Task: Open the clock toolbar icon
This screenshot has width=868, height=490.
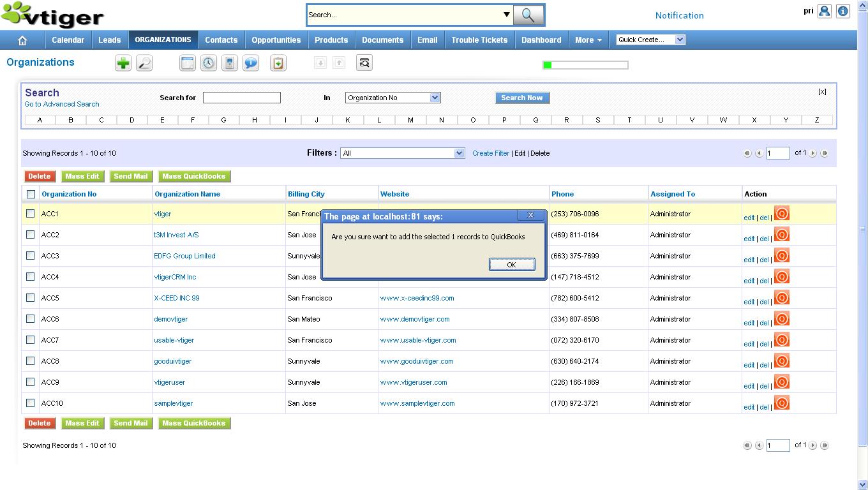Action: pos(208,63)
